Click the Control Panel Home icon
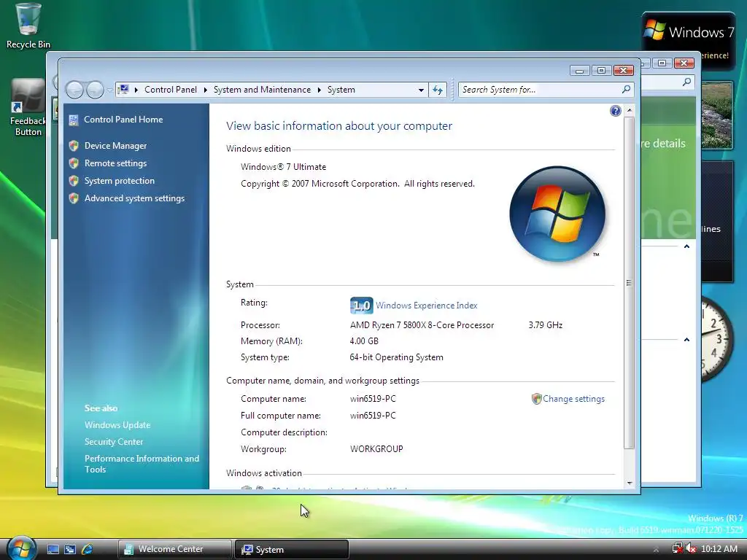 [74, 120]
